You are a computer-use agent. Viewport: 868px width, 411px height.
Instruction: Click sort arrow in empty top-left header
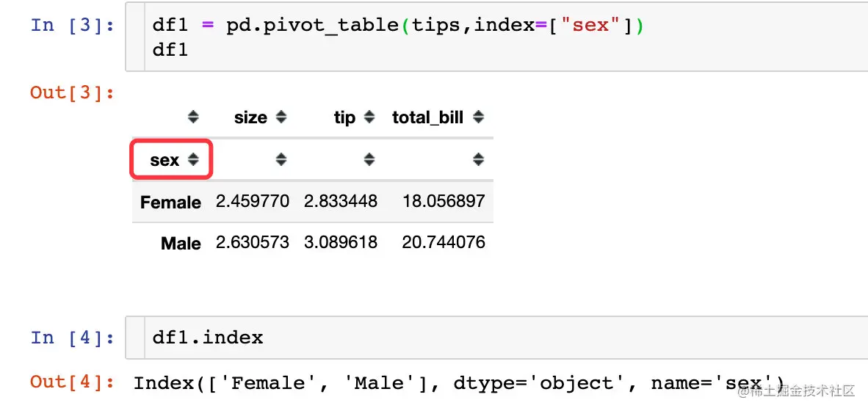click(192, 117)
